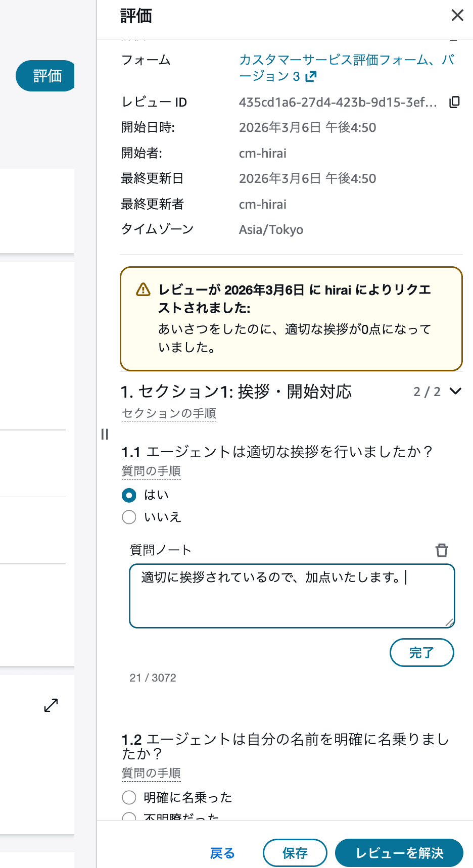Click the pause marker beside question 1.1
The image size is (473, 868).
click(104, 434)
